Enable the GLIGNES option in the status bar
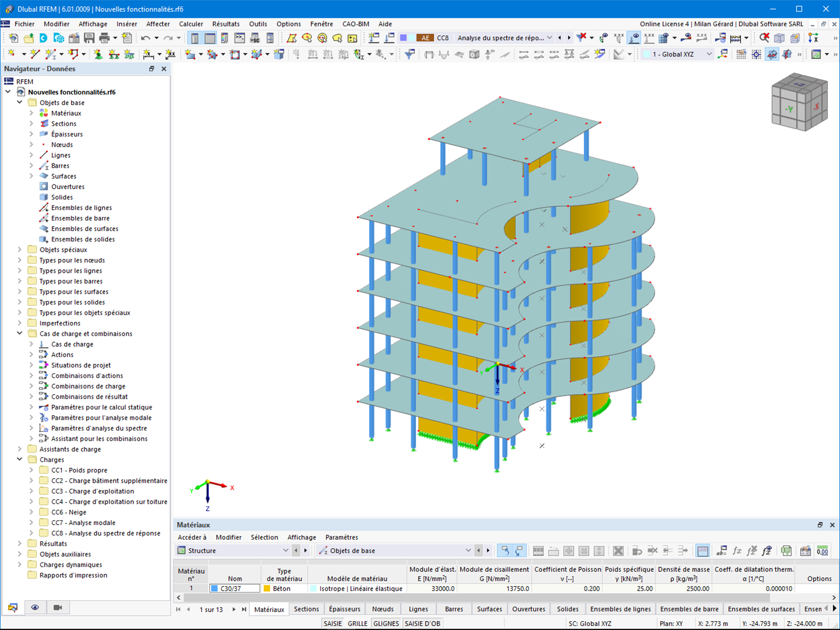 coord(386,623)
